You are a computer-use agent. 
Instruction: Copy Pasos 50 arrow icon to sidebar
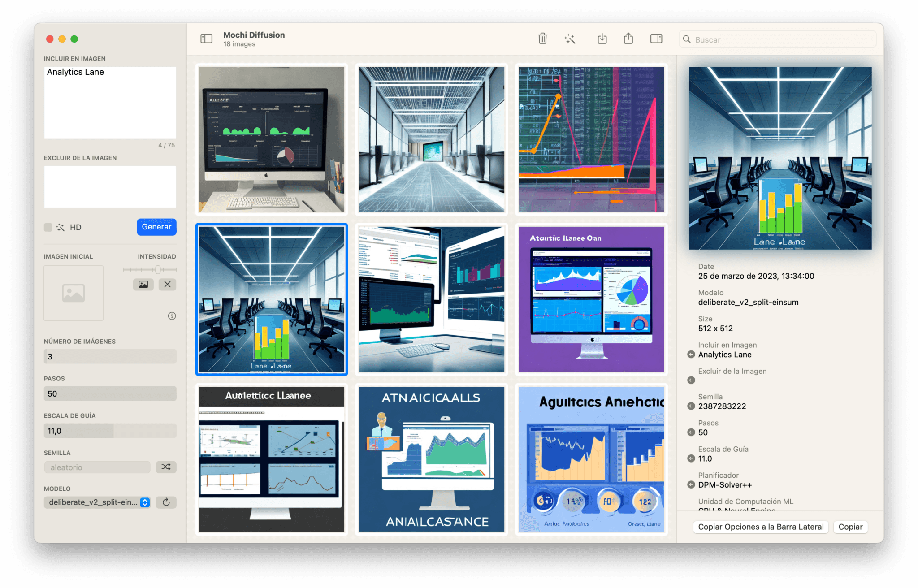click(691, 432)
